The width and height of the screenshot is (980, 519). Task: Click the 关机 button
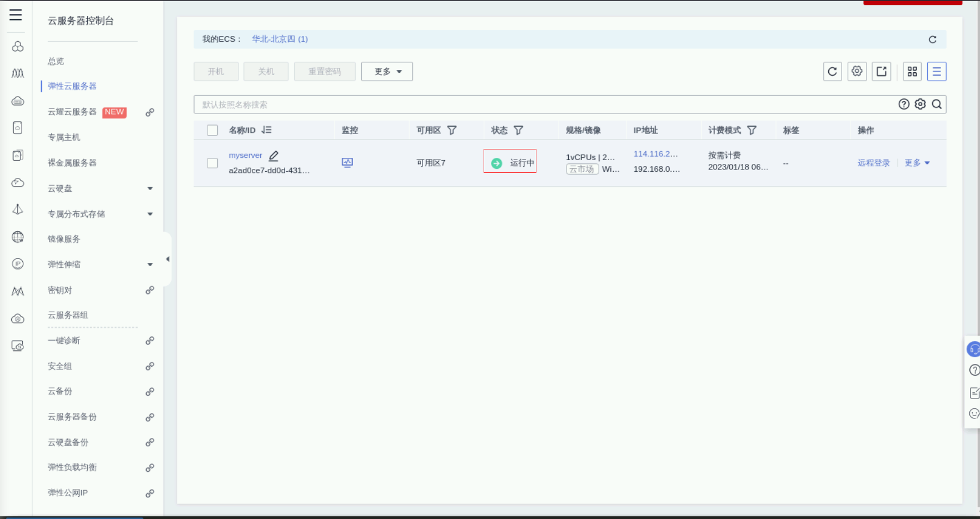pos(266,72)
